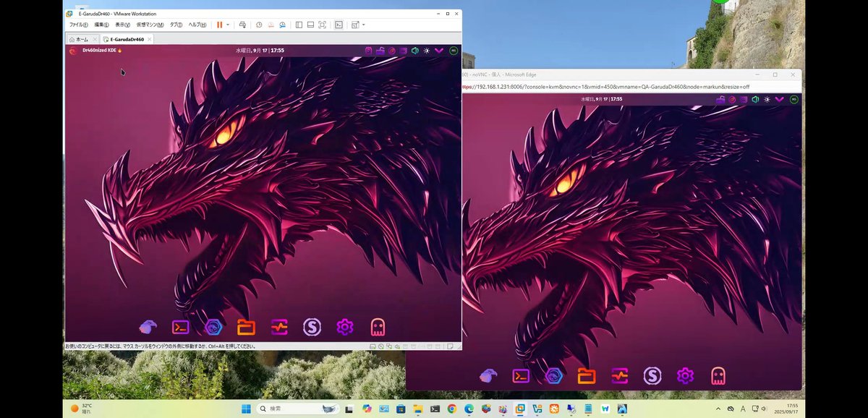868x418 pixels.
Task: Open console view icon in VMware toolbar
Action: (x=338, y=25)
